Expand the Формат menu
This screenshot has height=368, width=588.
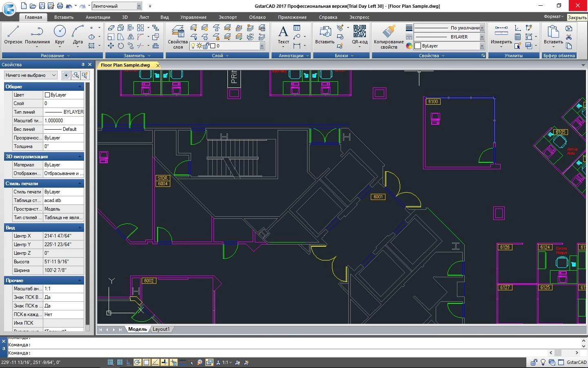[553, 17]
